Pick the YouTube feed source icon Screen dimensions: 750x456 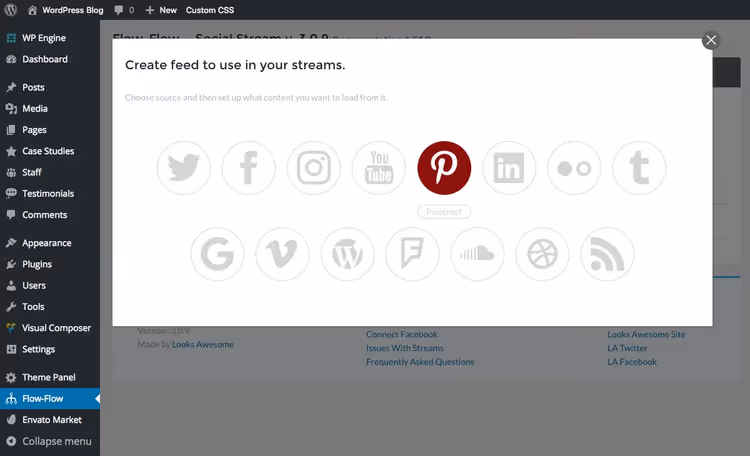point(379,168)
